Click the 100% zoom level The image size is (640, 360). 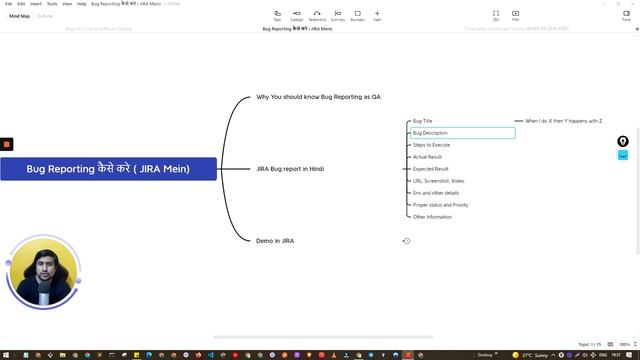pyautogui.click(x=624, y=344)
